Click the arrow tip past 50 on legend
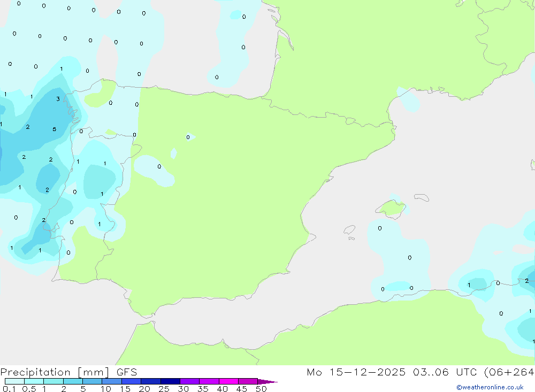Viewport: 535px width, 392px height. click(x=268, y=382)
